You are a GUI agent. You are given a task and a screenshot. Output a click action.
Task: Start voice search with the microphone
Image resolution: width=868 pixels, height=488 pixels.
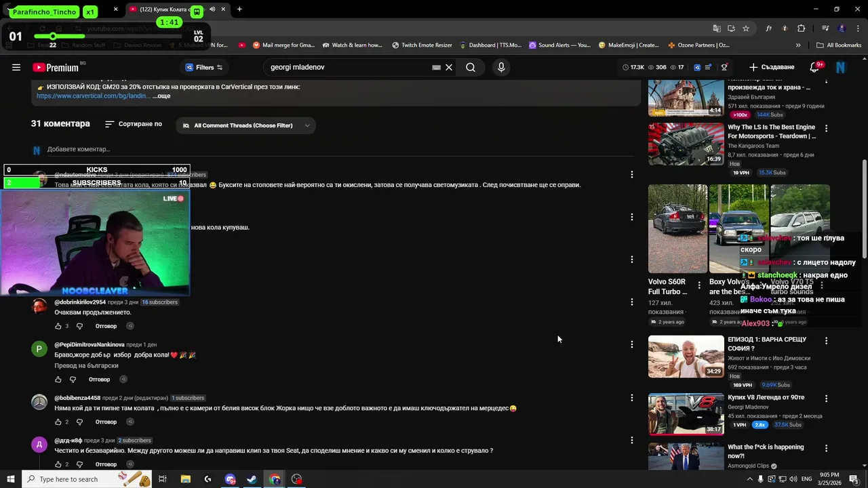tap(501, 67)
